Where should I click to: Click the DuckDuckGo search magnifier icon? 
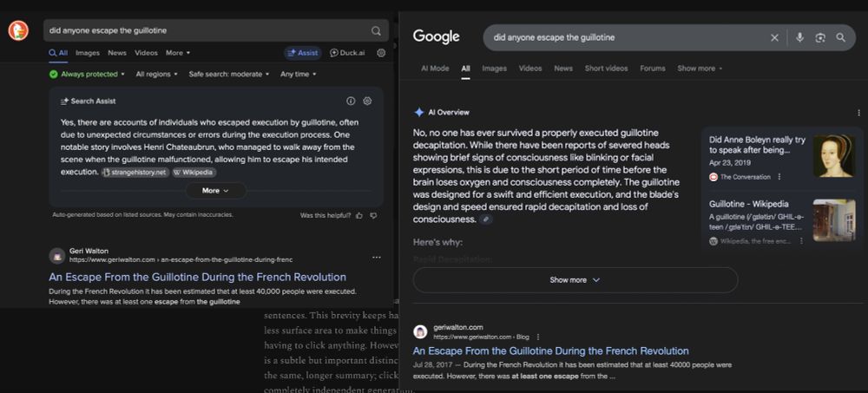click(376, 31)
